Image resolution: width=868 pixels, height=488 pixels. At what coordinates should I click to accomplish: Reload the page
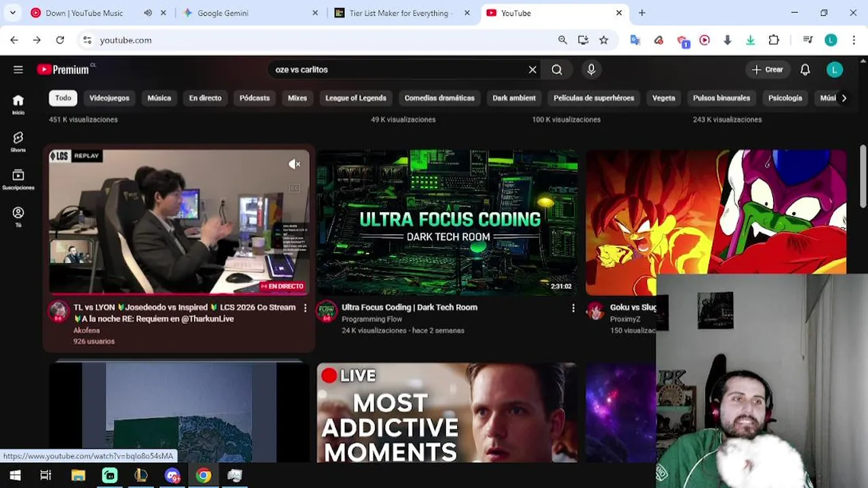click(x=60, y=40)
